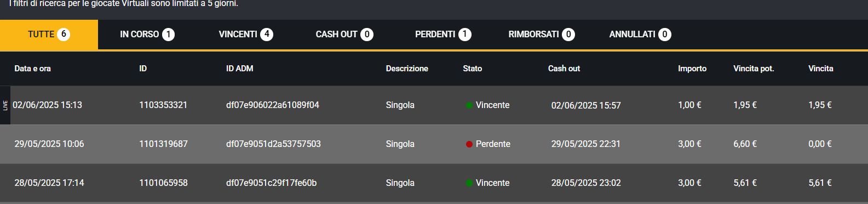Click the Stato column header
The image size is (868, 204).
point(472,69)
